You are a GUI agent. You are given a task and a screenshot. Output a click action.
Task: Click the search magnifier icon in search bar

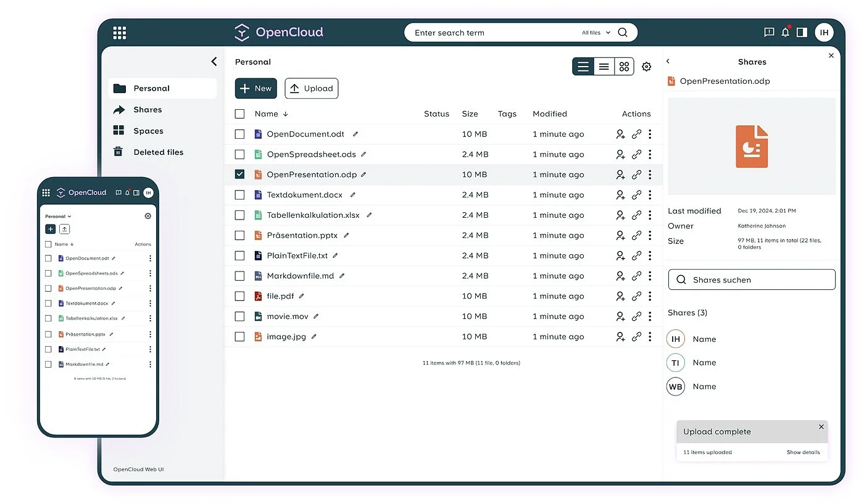point(623,33)
